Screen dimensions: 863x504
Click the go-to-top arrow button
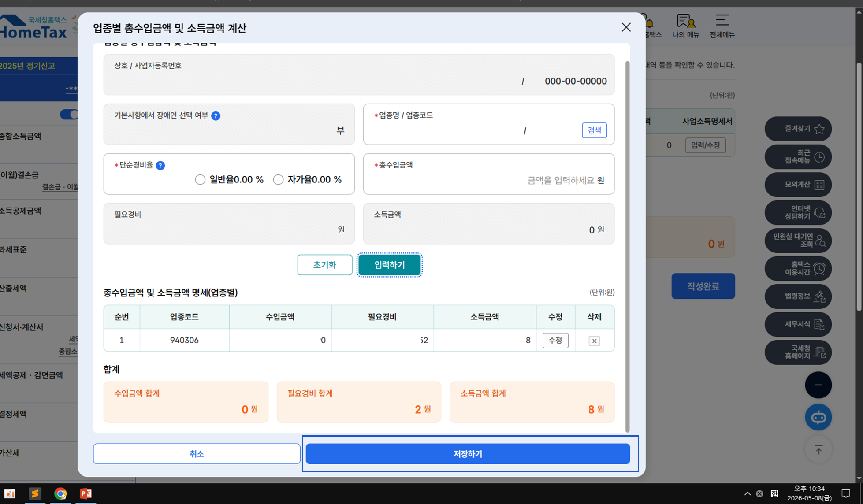tap(818, 450)
